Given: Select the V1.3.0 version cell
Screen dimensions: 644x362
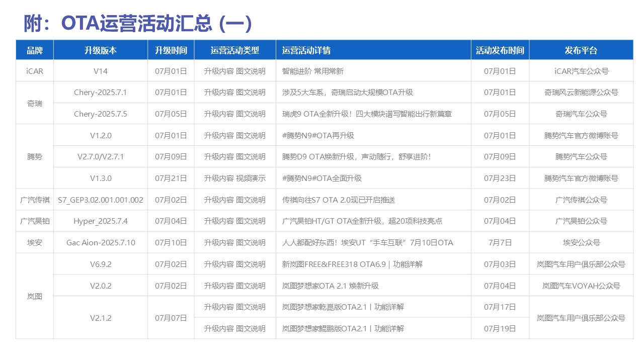Looking at the screenshot, I should [101, 178].
